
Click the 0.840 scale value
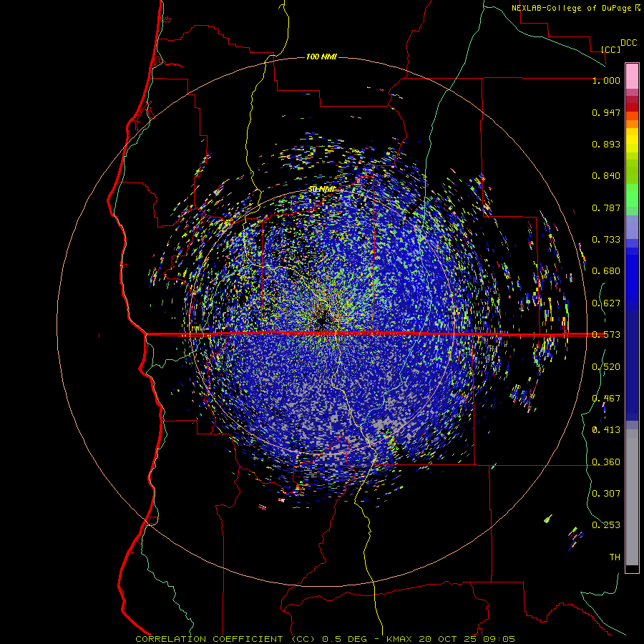[606, 176]
